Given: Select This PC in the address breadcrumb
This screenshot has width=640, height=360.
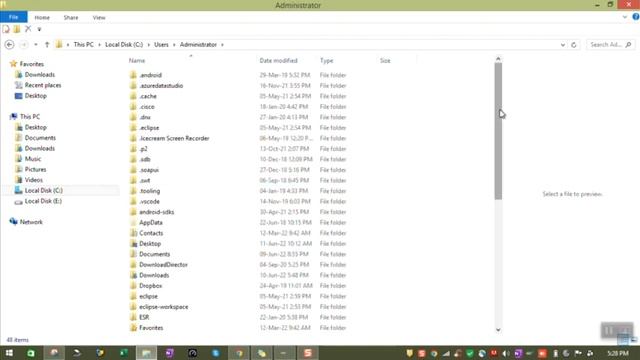Looking at the screenshot, I should (84, 44).
